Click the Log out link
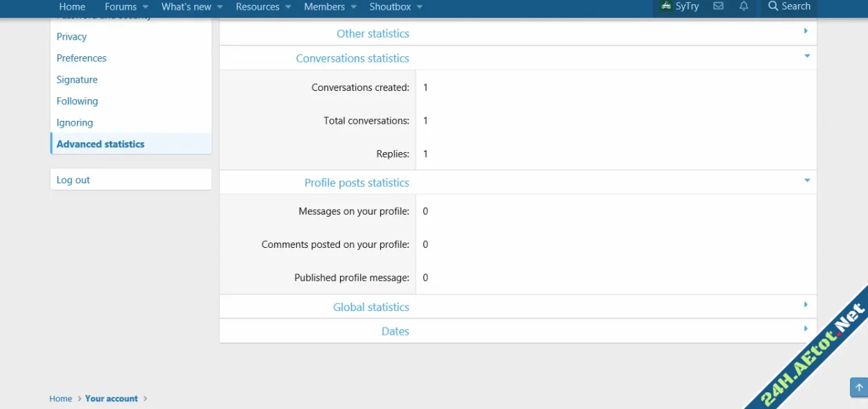868x409 pixels. [x=74, y=180]
